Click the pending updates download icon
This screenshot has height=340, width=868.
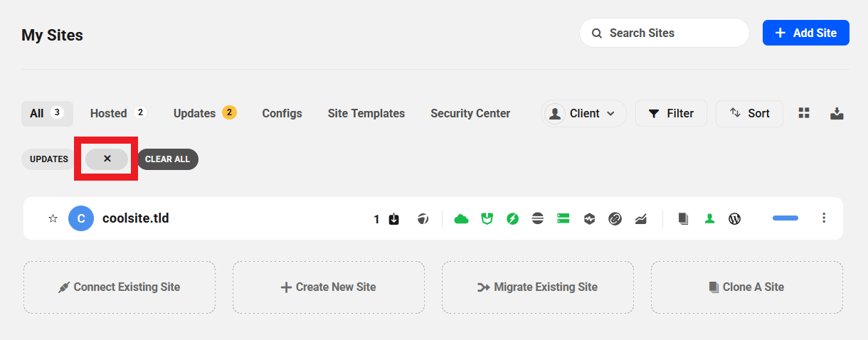coord(394,219)
